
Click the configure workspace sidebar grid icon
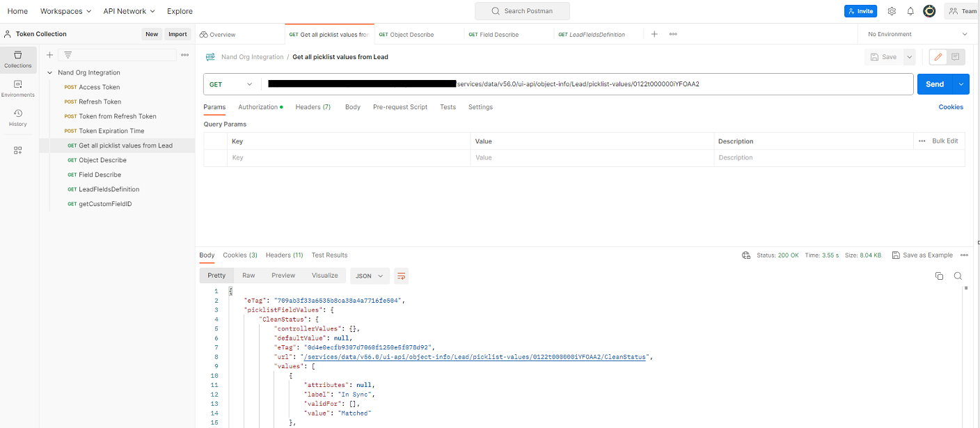click(x=18, y=150)
